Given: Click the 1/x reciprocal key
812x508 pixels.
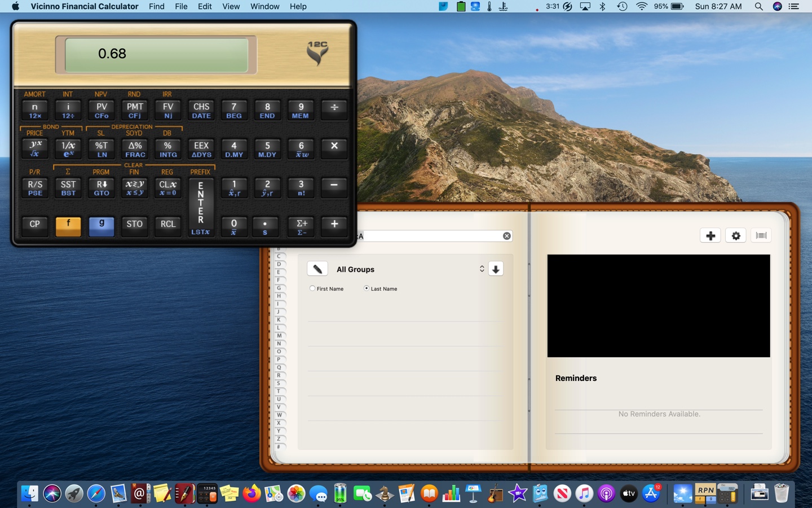Looking at the screenshot, I should tap(68, 150).
